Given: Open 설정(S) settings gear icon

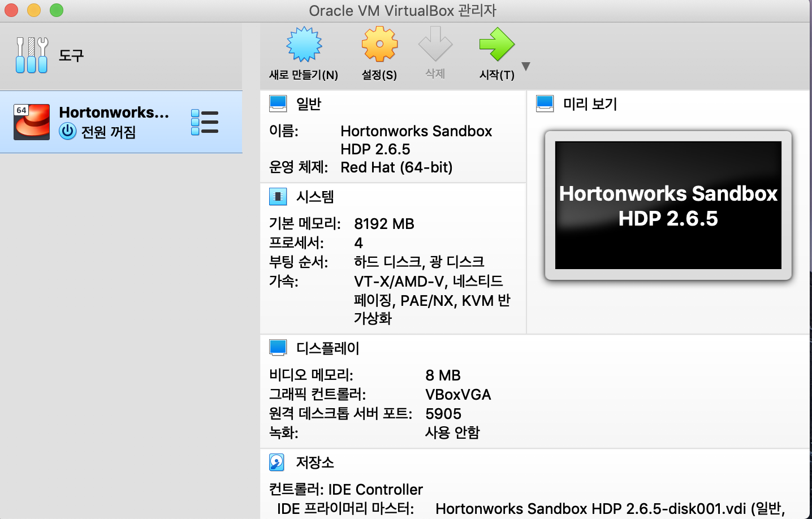Looking at the screenshot, I should (x=379, y=44).
